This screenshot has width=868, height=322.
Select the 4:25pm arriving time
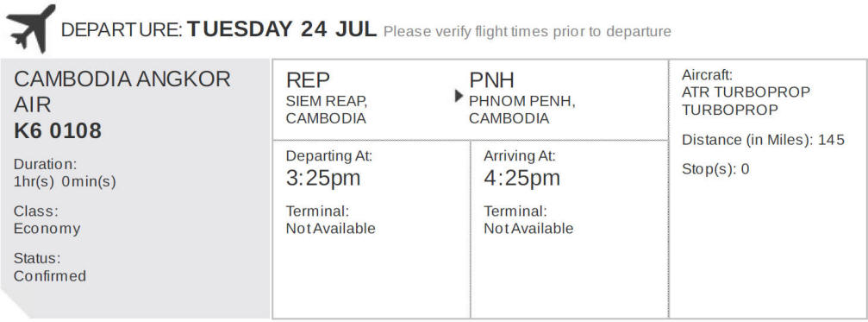click(x=522, y=178)
